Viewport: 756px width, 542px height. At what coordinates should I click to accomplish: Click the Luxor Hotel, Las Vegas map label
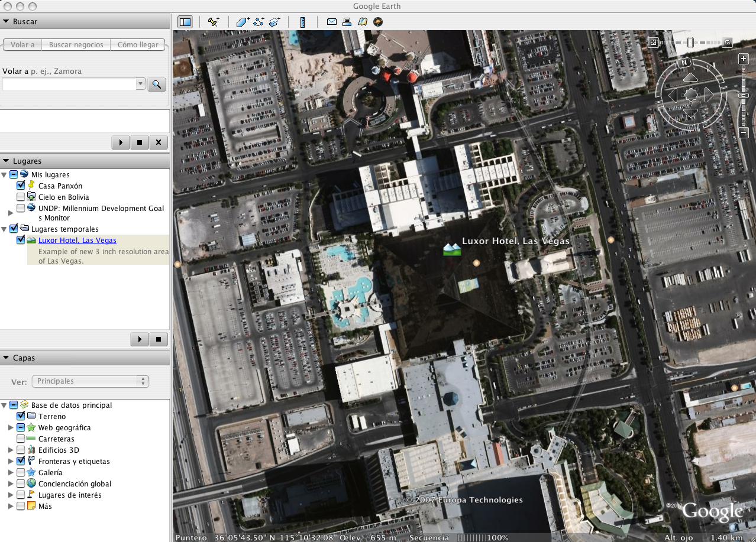515,241
